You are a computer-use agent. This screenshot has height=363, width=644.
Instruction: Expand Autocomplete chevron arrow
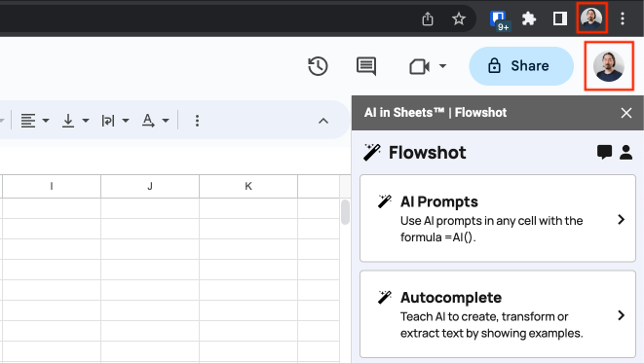[621, 315]
